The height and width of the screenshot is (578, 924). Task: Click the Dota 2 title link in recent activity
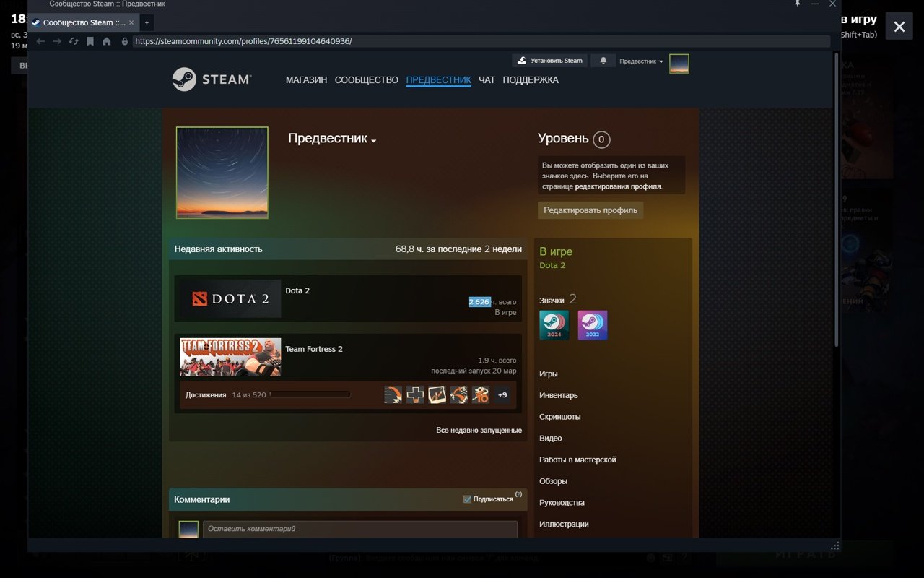(x=297, y=290)
